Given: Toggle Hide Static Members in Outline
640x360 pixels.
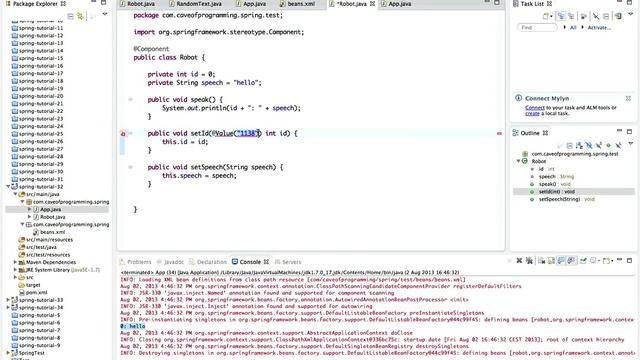Looking at the screenshot, I should click(x=599, y=145).
